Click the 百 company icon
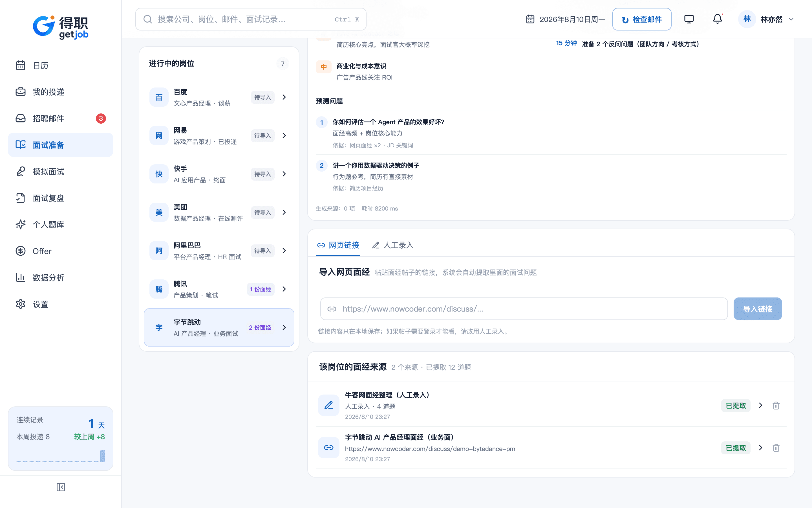This screenshot has height=508, width=812. [x=159, y=97]
